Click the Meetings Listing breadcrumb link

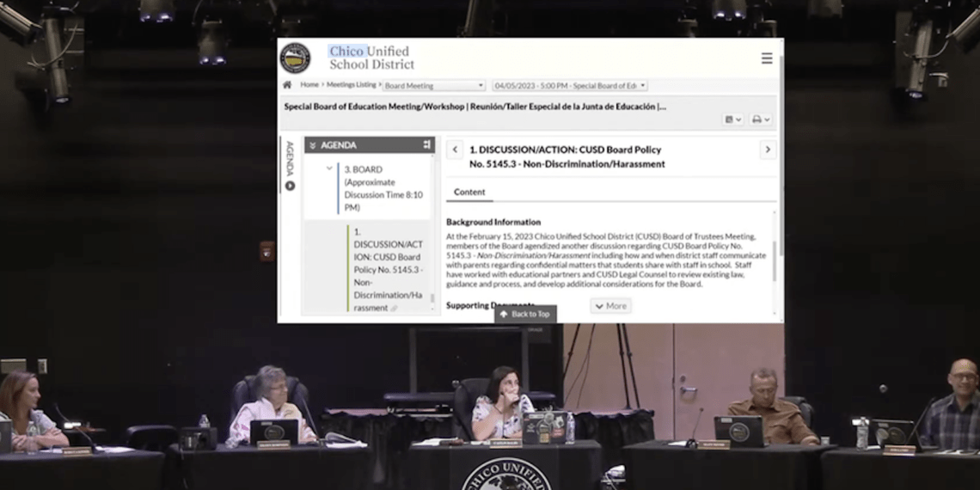[x=352, y=84]
